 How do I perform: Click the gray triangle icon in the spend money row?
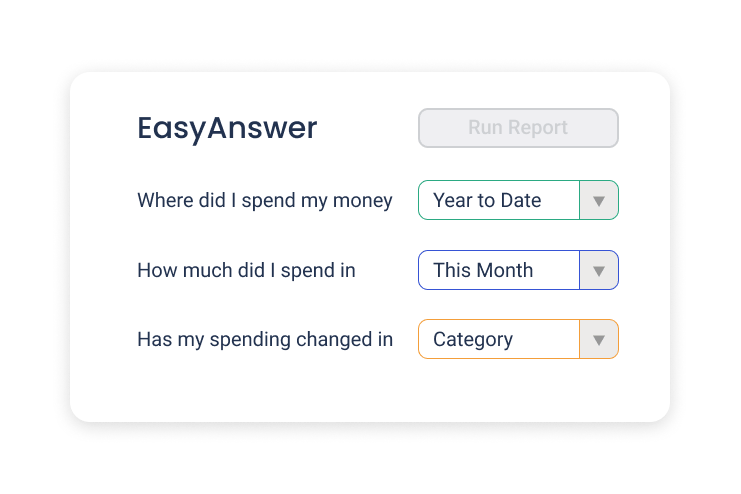(x=599, y=201)
